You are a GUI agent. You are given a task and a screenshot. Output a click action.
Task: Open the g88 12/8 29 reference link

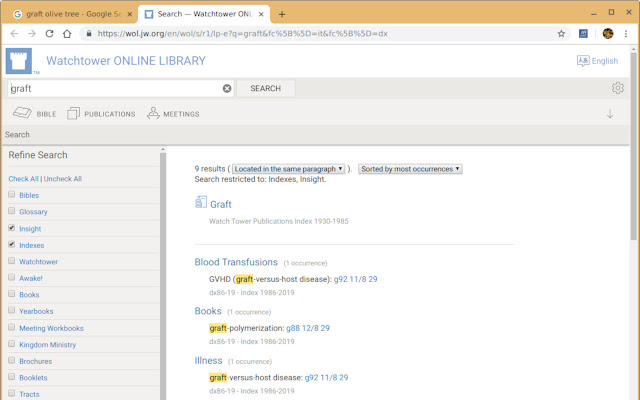coord(308,328)
